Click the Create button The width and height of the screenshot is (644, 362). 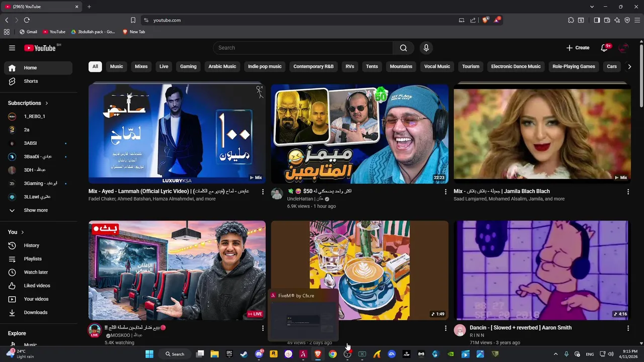click(x=578, y=48)
